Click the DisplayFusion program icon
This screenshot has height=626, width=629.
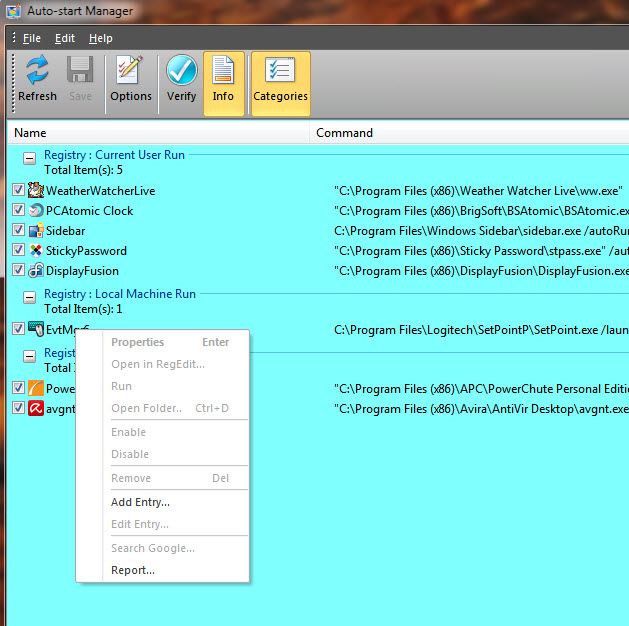tap(36, 270)
